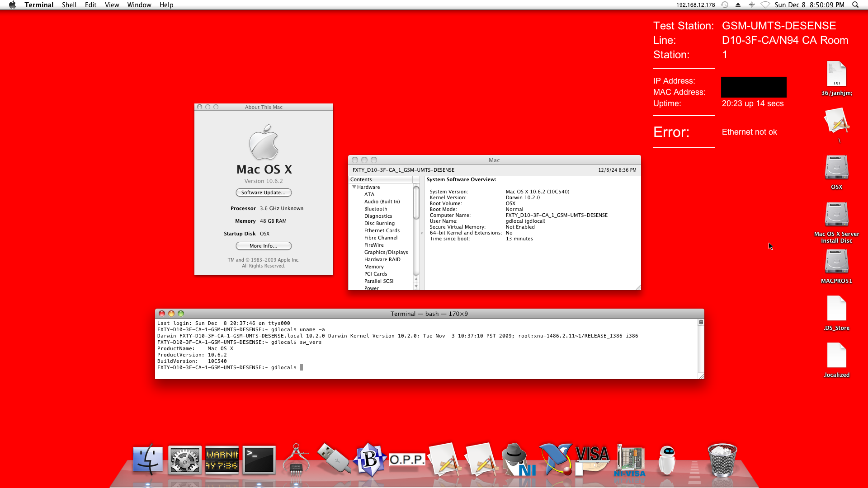
Task: Launch NI-VISA board icon in Dock
Action: tap(630, 460)
